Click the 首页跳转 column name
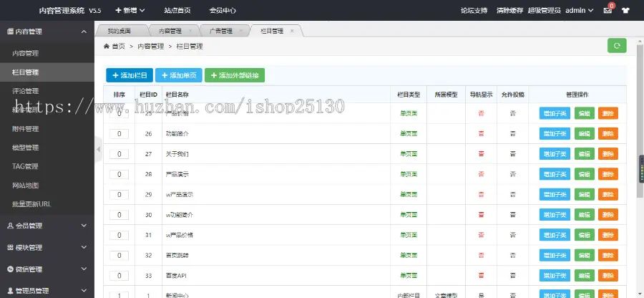Viewport: 644px width, 298px height. [x=177, y=256]
